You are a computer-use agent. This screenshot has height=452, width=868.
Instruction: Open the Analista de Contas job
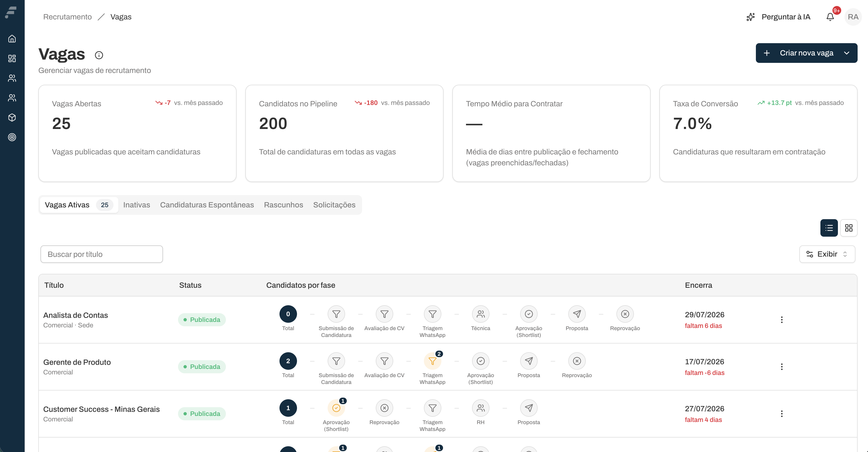(x=75, y=315)
